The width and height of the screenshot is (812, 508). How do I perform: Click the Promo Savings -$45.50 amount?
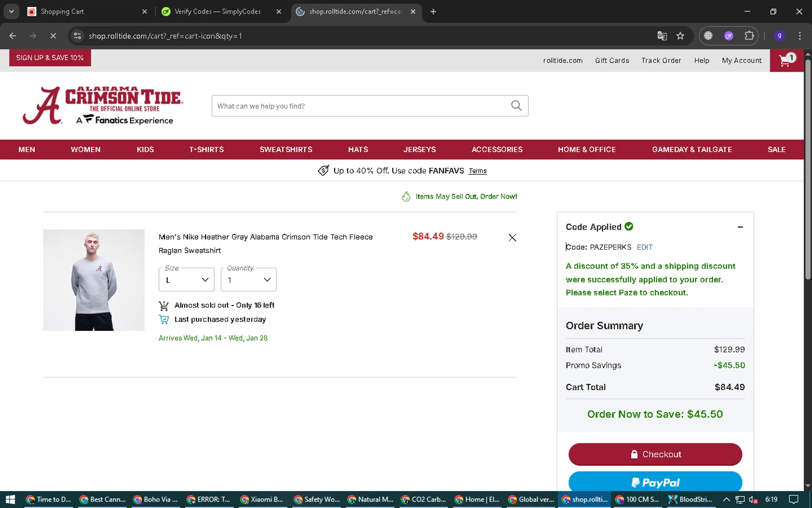729,366
